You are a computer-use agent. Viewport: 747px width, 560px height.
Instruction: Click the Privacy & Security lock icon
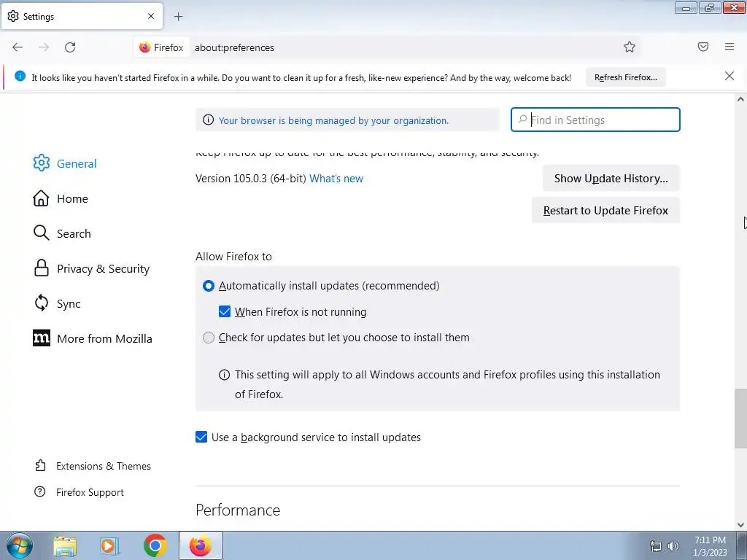(42, 268)
